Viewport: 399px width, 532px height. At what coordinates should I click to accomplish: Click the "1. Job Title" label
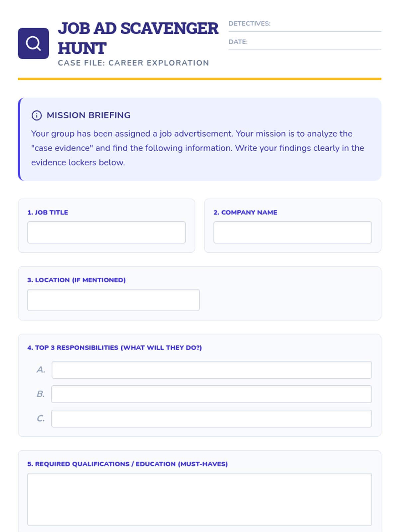tap(48, 212)
